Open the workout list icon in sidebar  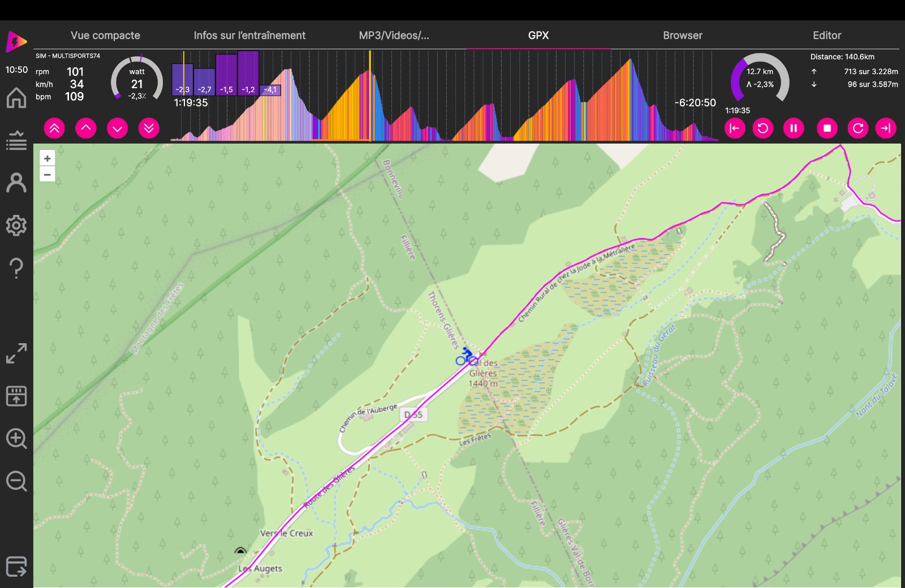(16, 140)
